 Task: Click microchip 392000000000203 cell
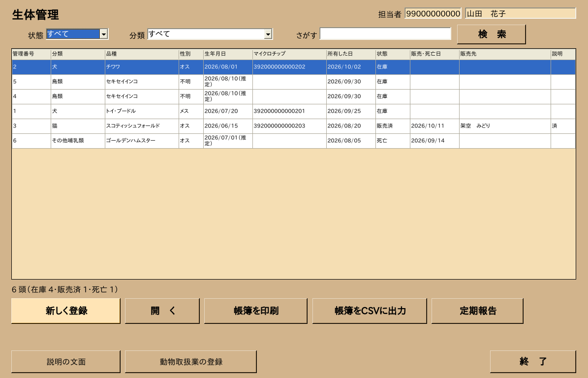click(x=289, y=126)
